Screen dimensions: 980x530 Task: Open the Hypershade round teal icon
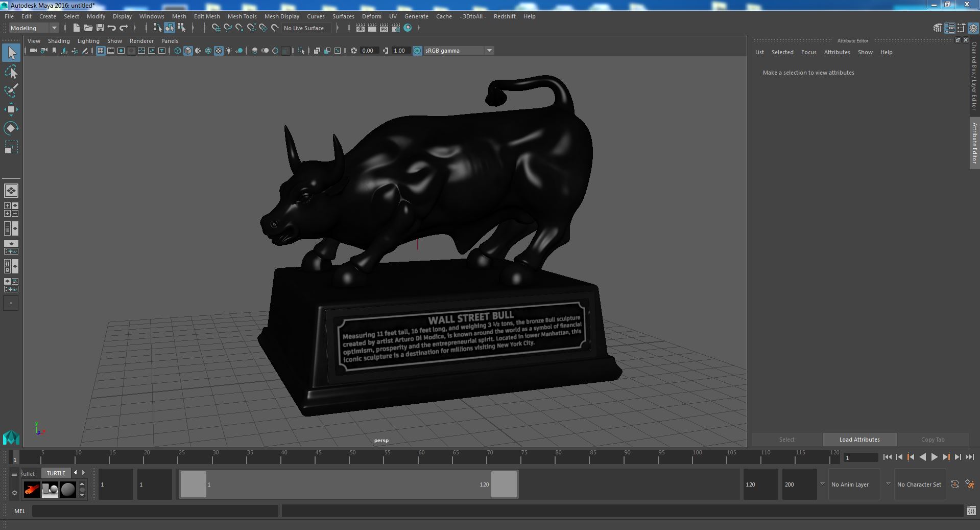click(x=408, y=28)
